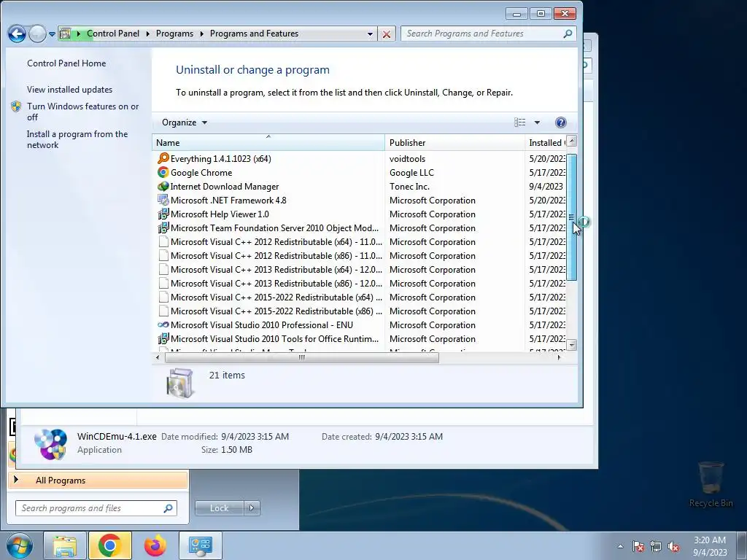
Task: Launch Firefox from the taskbar
Action: (x=155, y=545)
